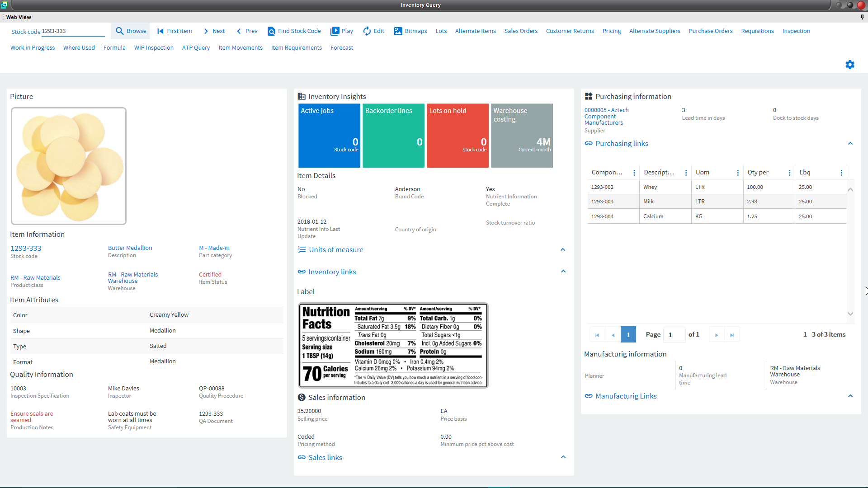Click the Nutrition Facts label image
868x488 pixels.
click(393, 346)
